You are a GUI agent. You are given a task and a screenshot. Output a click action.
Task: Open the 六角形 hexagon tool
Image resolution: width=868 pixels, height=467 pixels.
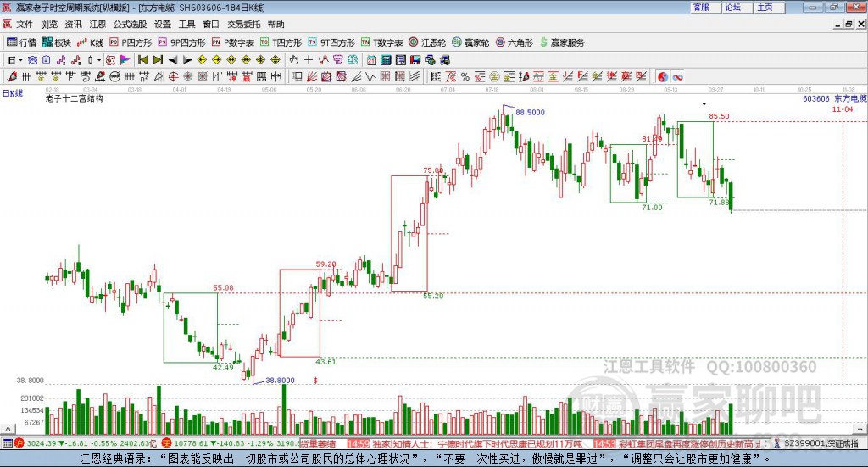click(515, 42)
